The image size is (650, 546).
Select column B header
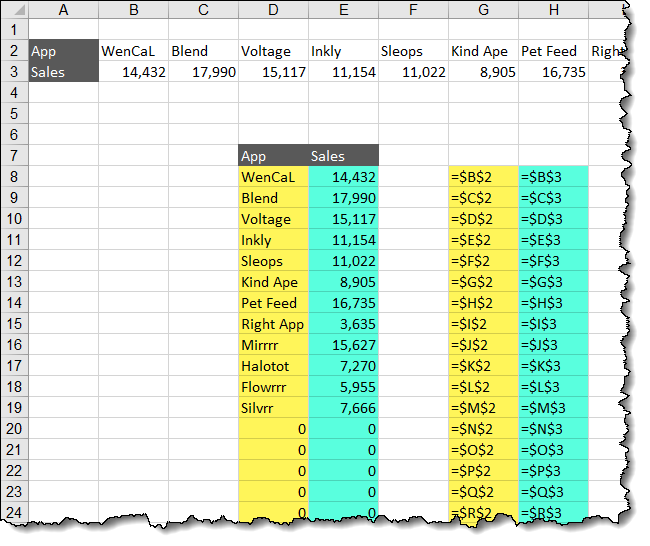pos(133,10)
